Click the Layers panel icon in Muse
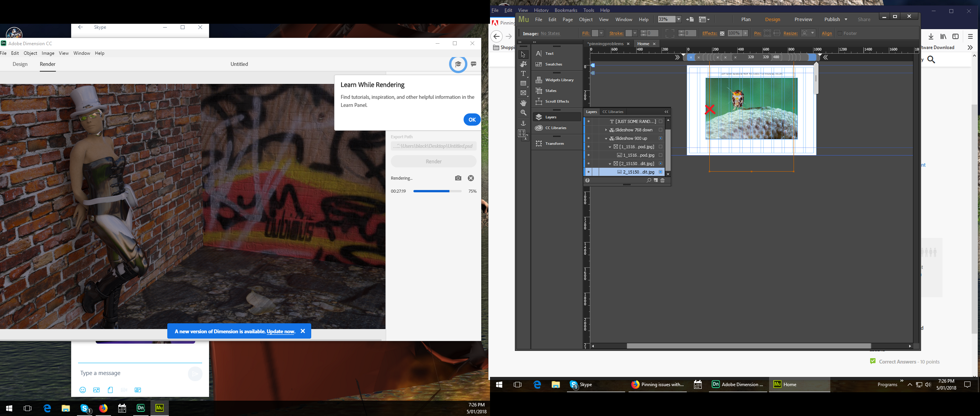Screen dimensions: 980x416 pyautogui.click(x=539, y=117)
